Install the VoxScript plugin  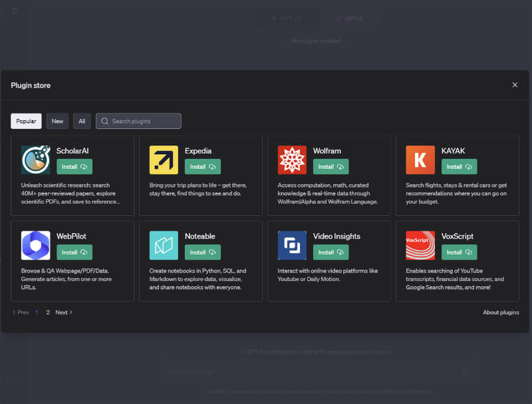pos(459,252)
